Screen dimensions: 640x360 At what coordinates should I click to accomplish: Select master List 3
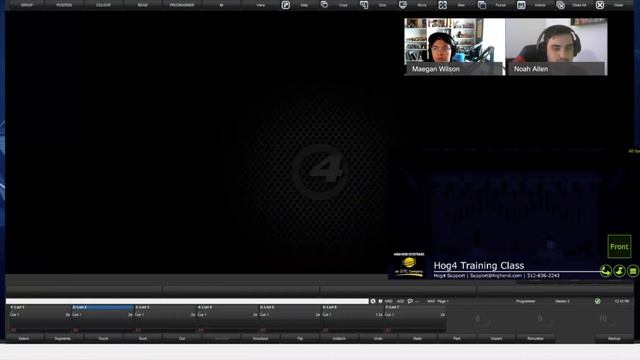pyautogui.click(x=165, y=319)
